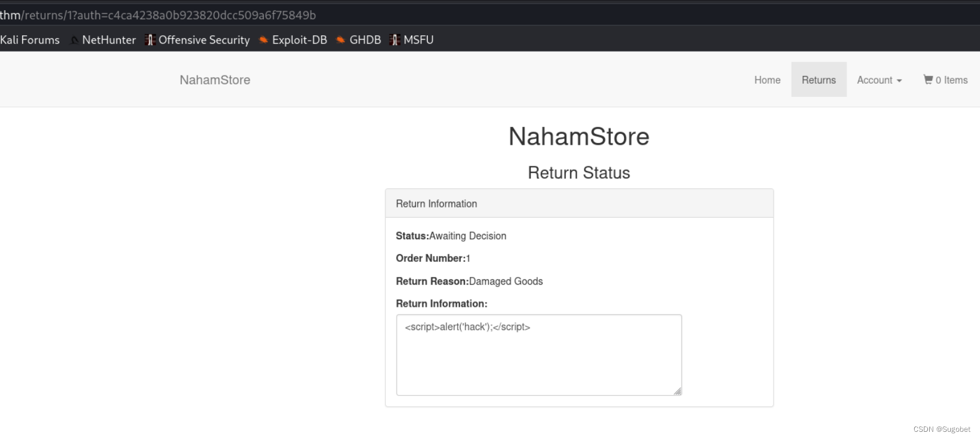The image size is (980, 439).
Task: Open the Kali Forums bookmark
Action: (x=30, y=40)
